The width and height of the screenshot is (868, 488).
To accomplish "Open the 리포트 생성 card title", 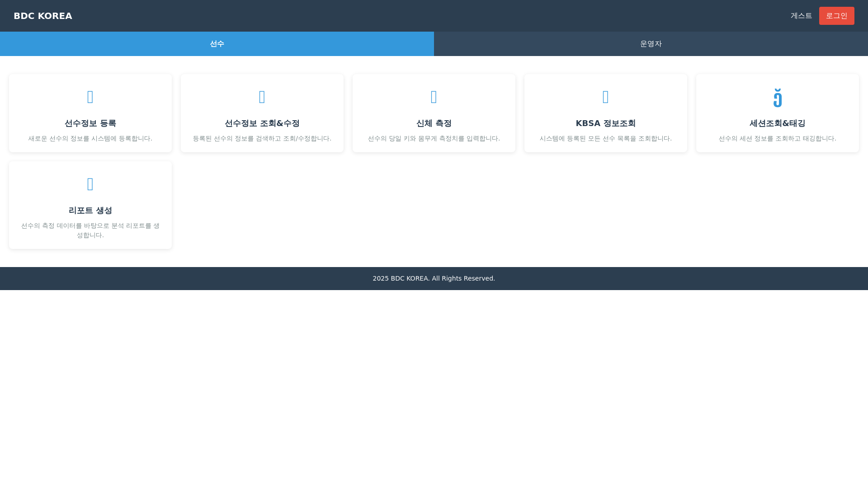I will click(90, 211).
